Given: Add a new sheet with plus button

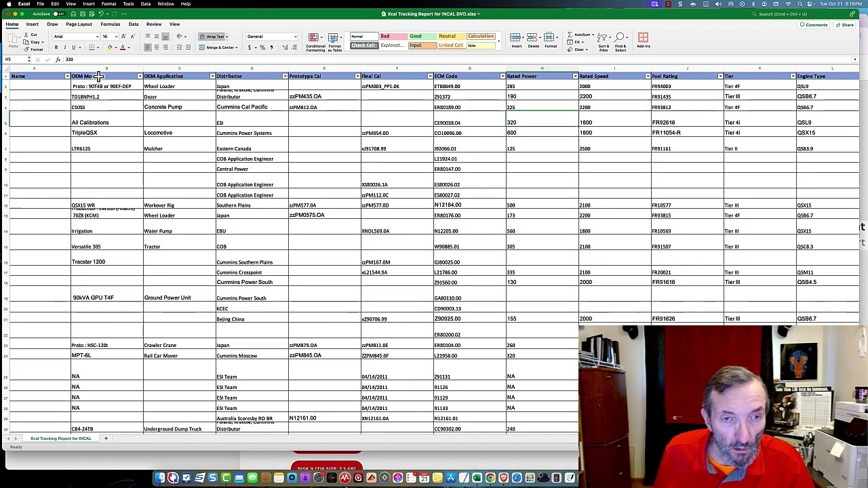Looking at the screenshot, I should pyautogui.click(x=106, y=439).
